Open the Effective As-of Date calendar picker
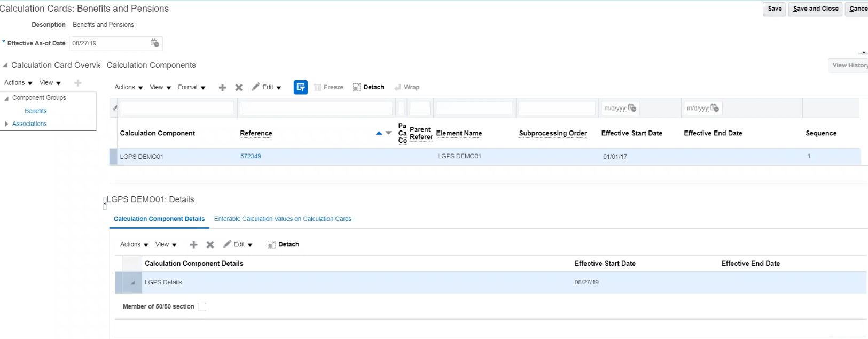Screen dimensions: 868x339 coord(155,43)
